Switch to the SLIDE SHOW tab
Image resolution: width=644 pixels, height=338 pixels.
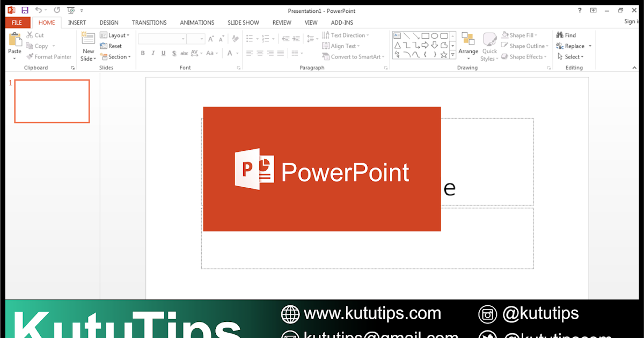pyautogui.click(x=243, y=23)
